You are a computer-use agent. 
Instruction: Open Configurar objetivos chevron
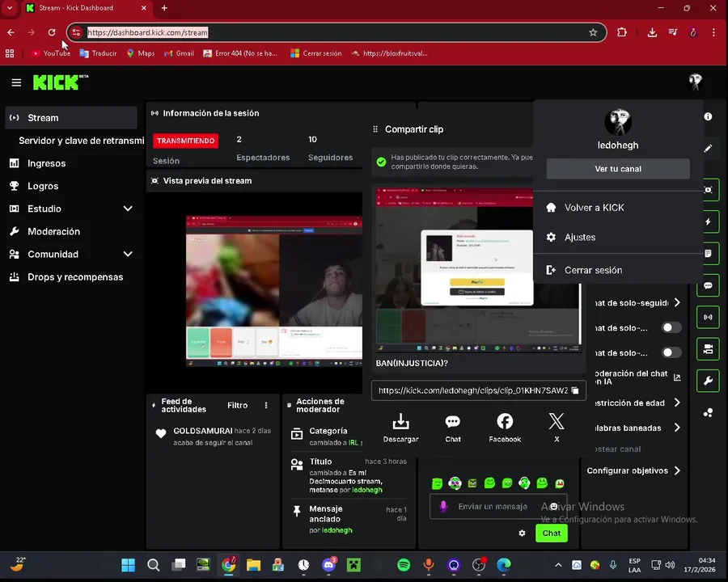677,470
